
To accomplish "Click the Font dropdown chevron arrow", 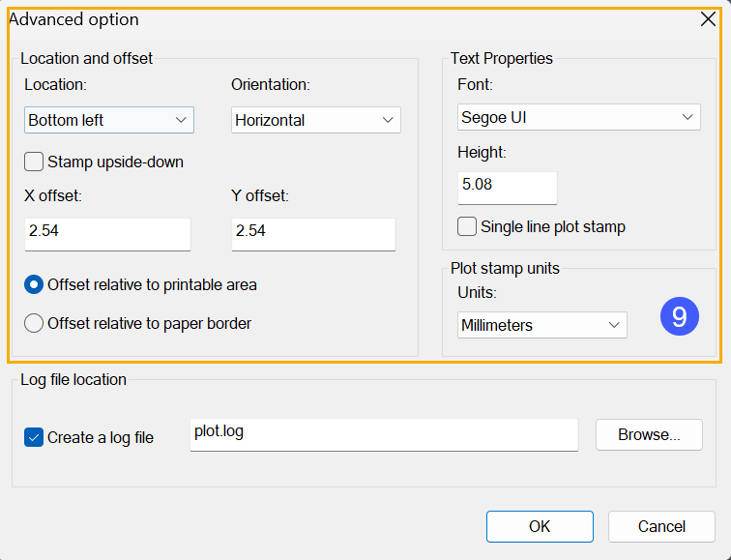I will click(687, 117).
